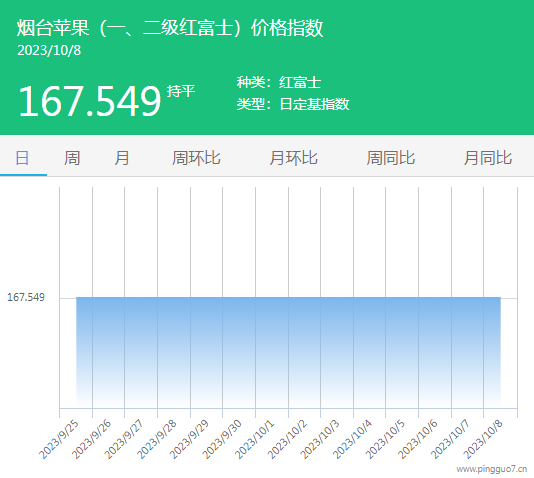Viewport: 534px width, 478px height.
Task: Open the 周同比 tab
Action: [391, 158]
